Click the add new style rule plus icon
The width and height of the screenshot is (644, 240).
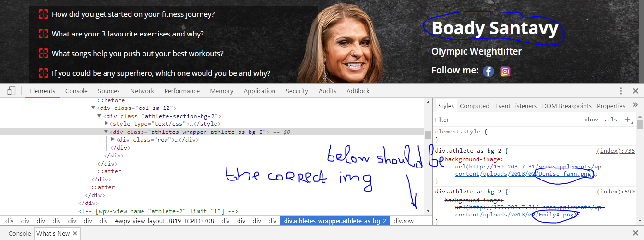pos(627,120)
